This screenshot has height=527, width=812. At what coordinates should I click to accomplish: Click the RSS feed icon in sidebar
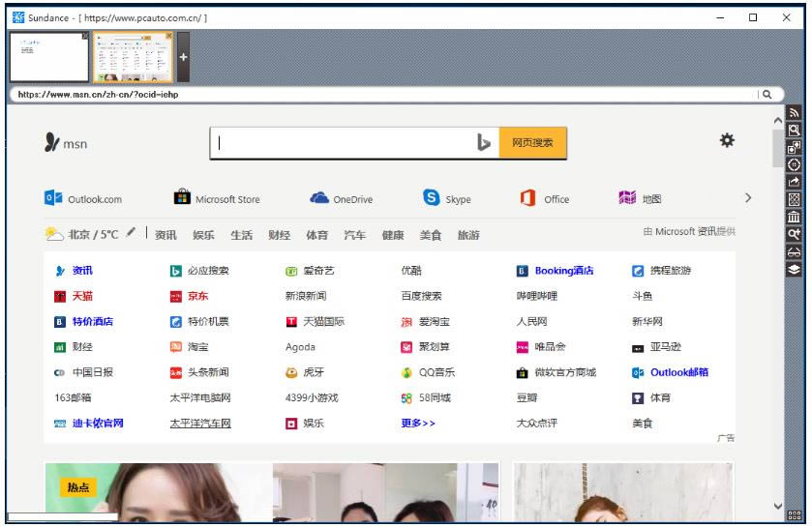tap(795, 112)
